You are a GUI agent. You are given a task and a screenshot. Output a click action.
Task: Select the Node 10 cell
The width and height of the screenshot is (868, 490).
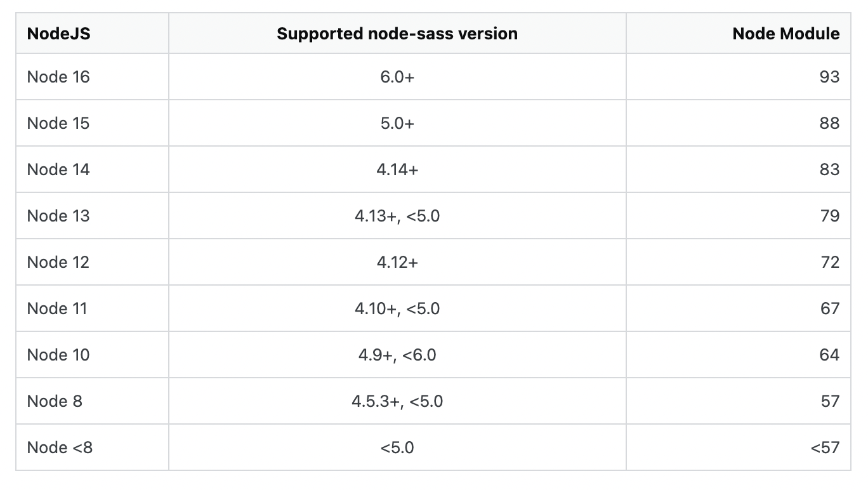92,355
